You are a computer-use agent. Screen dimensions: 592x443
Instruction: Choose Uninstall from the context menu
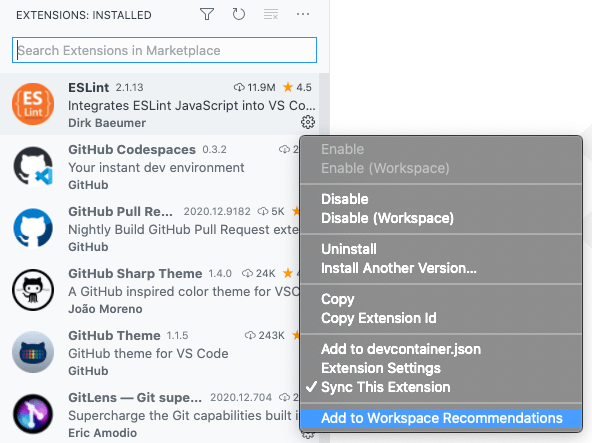point(441,249)
